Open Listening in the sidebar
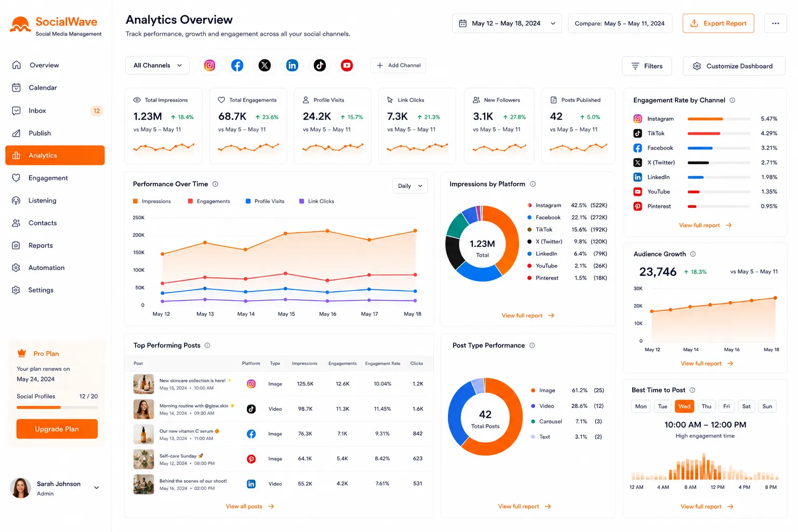 (55, 201)
